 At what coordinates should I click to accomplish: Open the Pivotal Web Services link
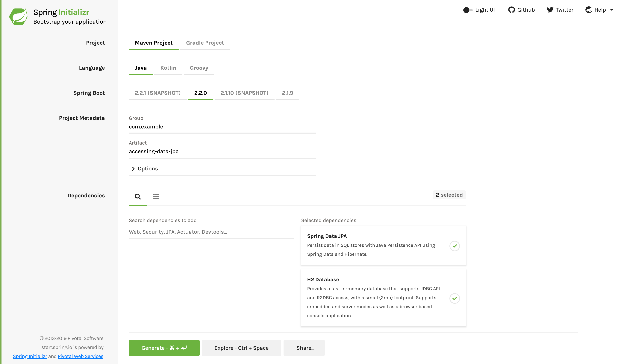(x=80, y=356)
